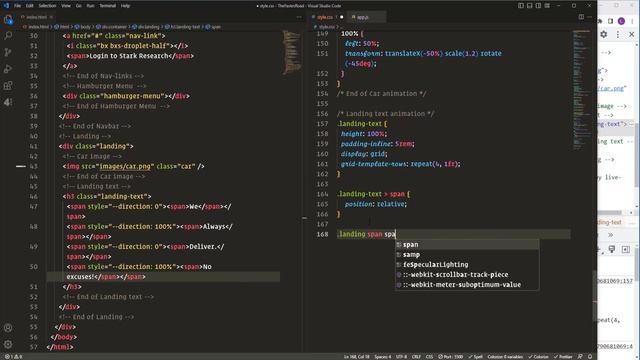Toggle the Prettier status item
The height and width of the screenshot is (360, 640).
pos(564,357)
